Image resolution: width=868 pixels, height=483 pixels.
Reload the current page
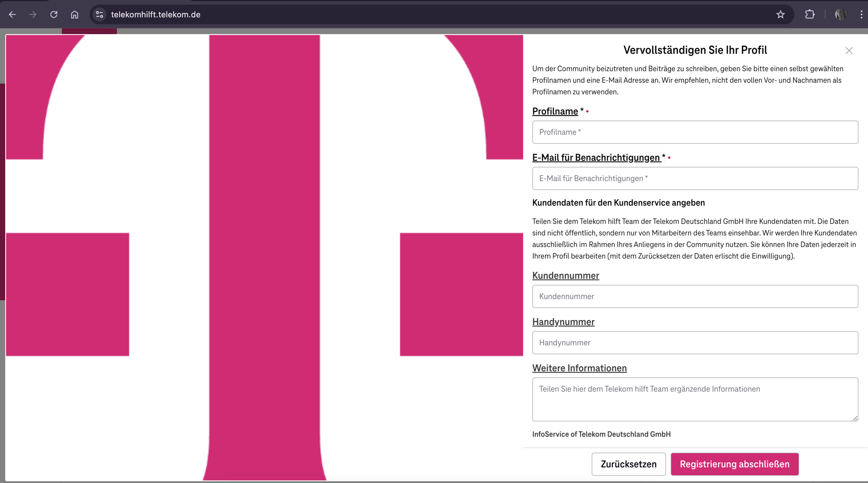[x=54, y=14]
